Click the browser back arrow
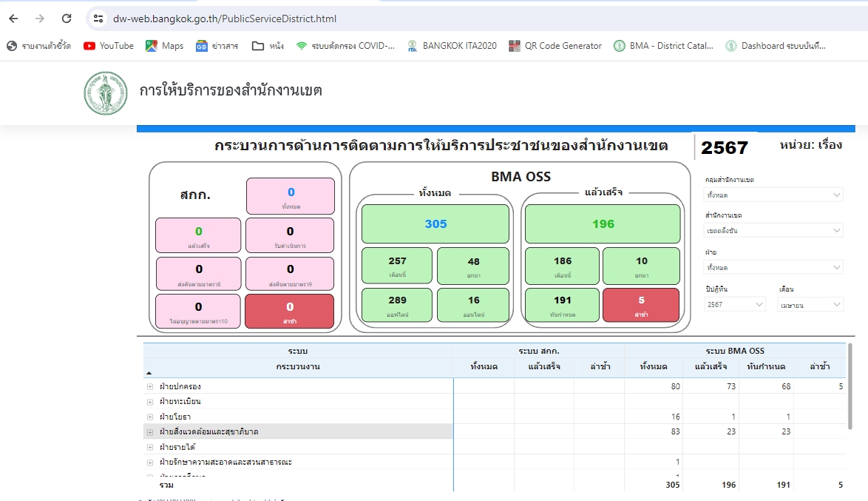The image size is (868, 501). pos(14,19)
